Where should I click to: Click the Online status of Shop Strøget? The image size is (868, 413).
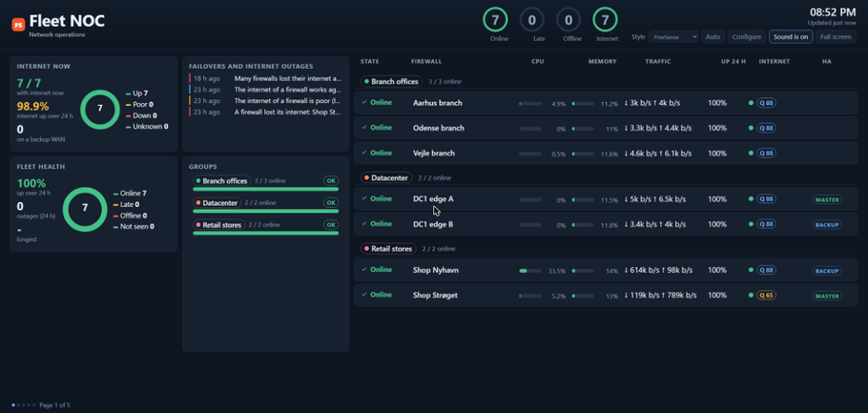pos(377,295)
